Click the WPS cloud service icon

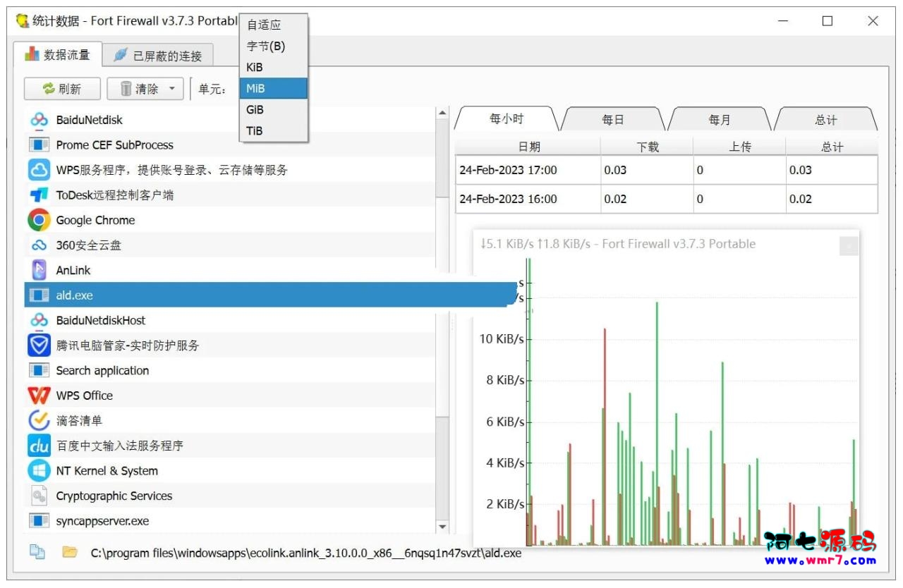[39, 170]
